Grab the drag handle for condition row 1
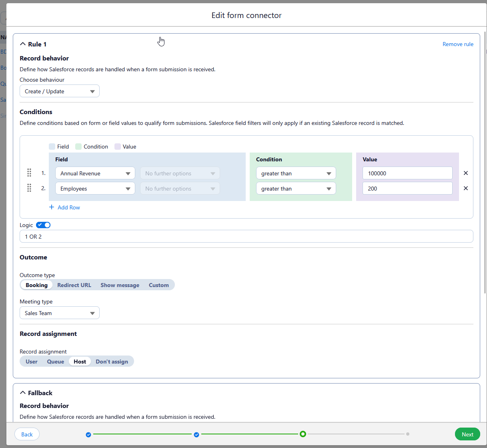The height and width of the screenshot is (448, 487). (29, 173)
